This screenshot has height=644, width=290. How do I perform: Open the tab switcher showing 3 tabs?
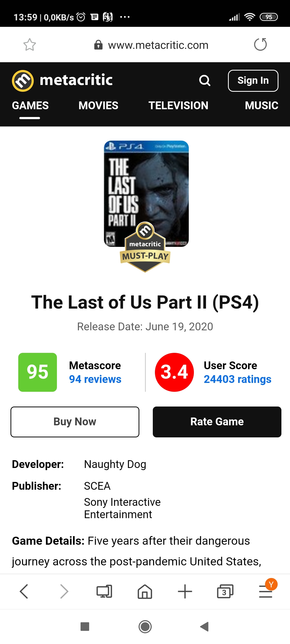[225, 591]
